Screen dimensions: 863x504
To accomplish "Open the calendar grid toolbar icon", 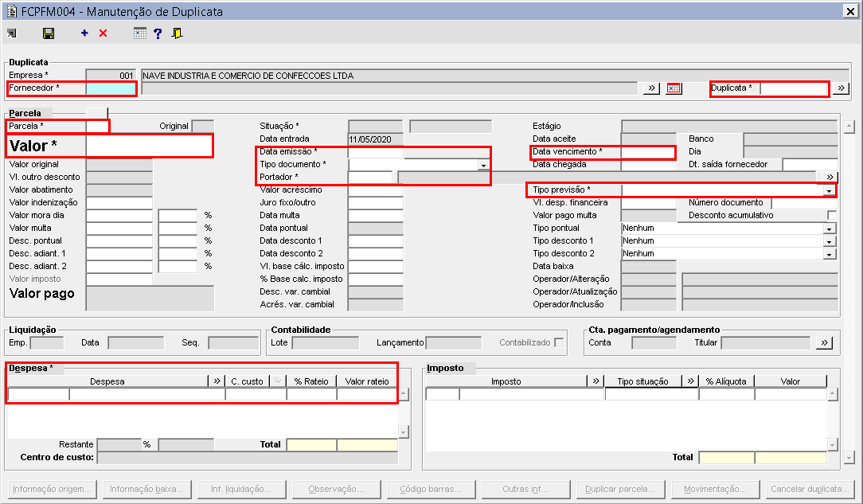I will pyautogui.click(x=140, y=33).
